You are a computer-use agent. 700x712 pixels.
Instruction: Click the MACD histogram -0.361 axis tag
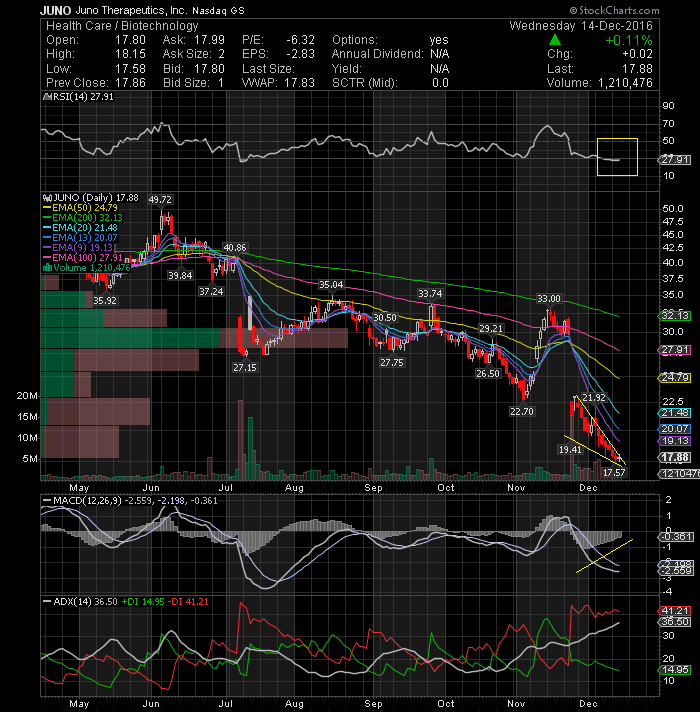click(675, 537)
